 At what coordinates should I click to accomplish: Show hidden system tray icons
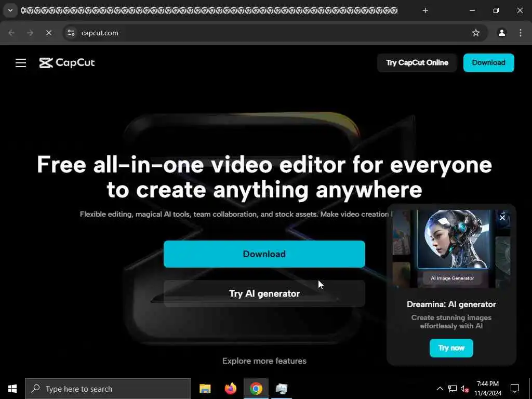(440, 389)
